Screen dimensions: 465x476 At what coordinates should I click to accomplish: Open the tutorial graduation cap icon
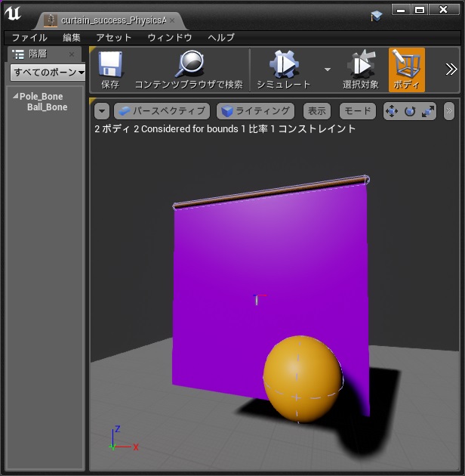[377, 16]
